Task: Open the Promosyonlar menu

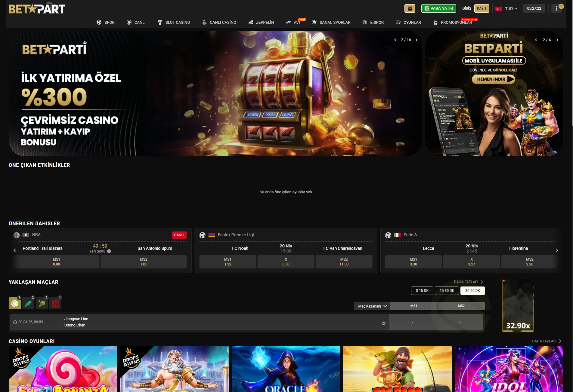Action: (453, 22)
